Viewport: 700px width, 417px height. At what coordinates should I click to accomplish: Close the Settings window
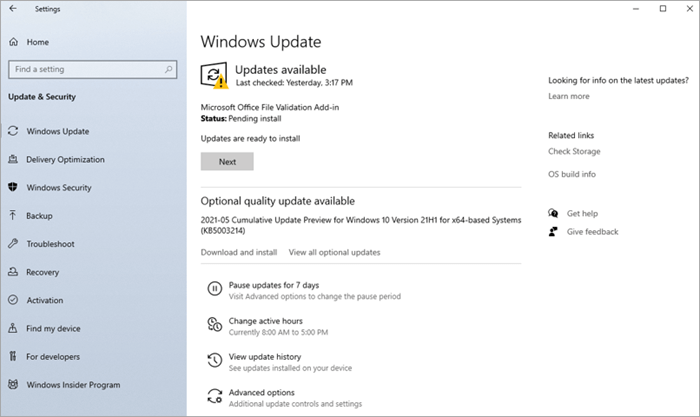(690, 8)
